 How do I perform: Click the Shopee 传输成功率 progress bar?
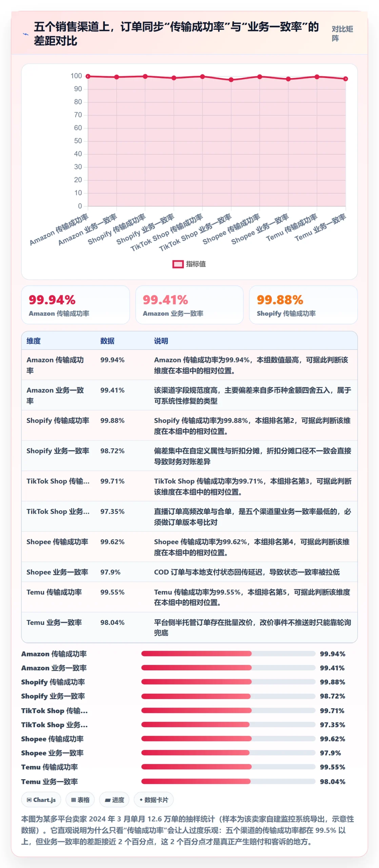tap(228, 738)
